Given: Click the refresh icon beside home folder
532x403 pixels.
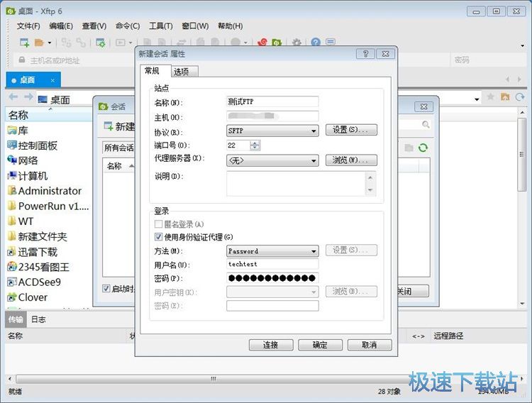Looking at the screenshot, I should tap(520, 97).
